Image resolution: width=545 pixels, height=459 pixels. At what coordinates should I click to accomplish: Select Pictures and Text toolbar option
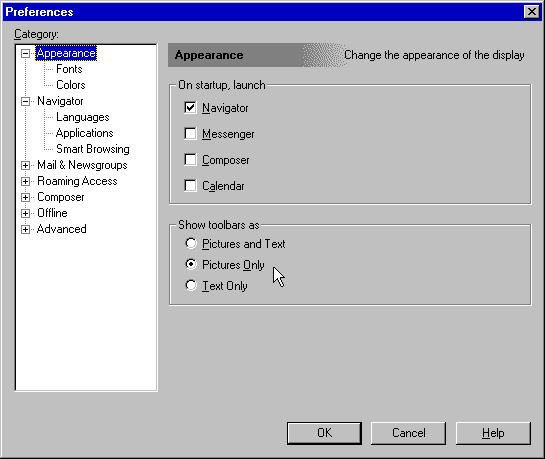coord(191,243)
